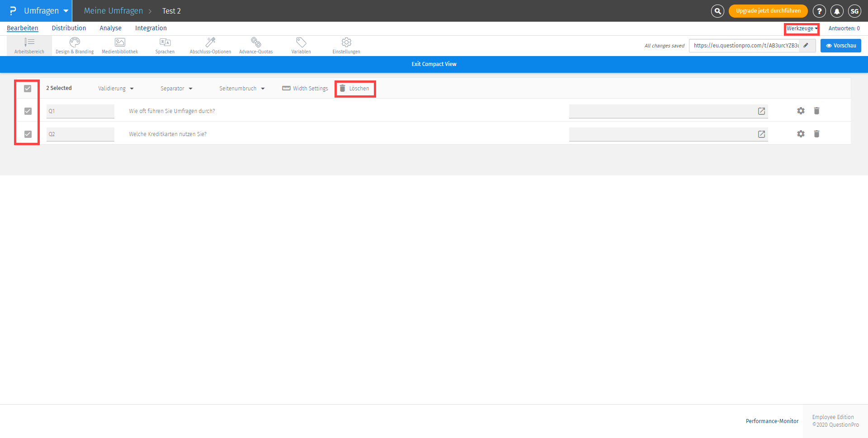Click Upgrade jetzt durchführen button

(768, 11)
